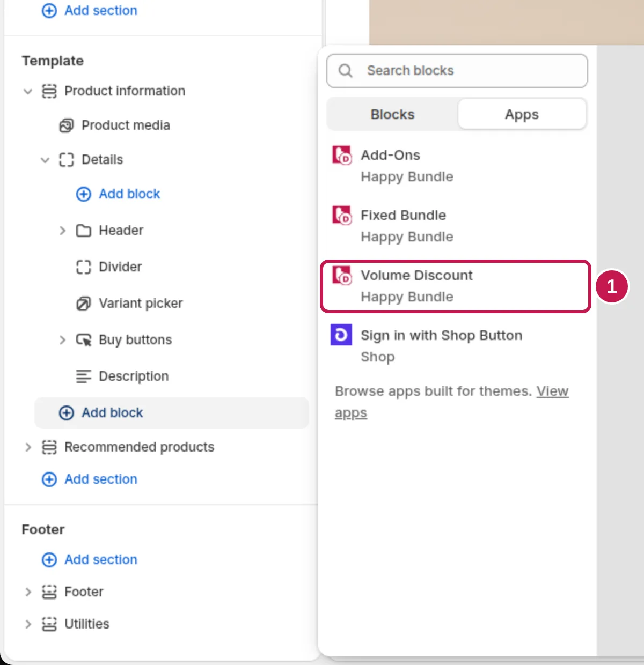
Task: Choose the Volume Discount app block
Action: (456, 286)
